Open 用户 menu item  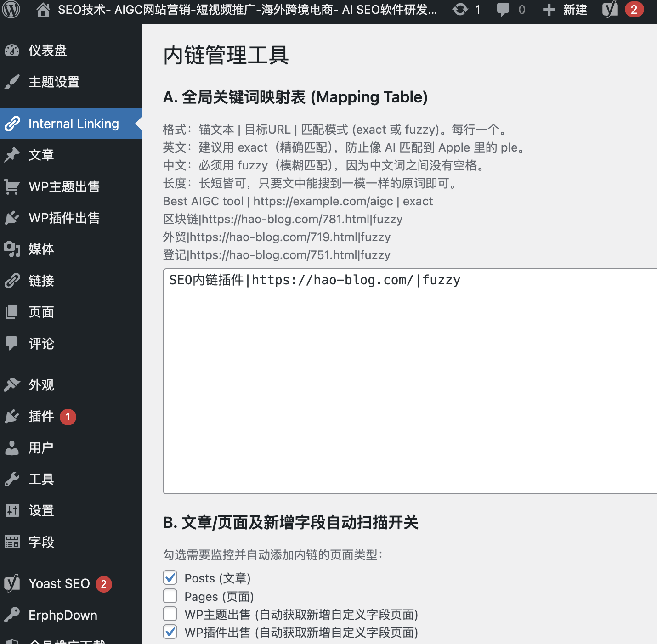(41, 448)
